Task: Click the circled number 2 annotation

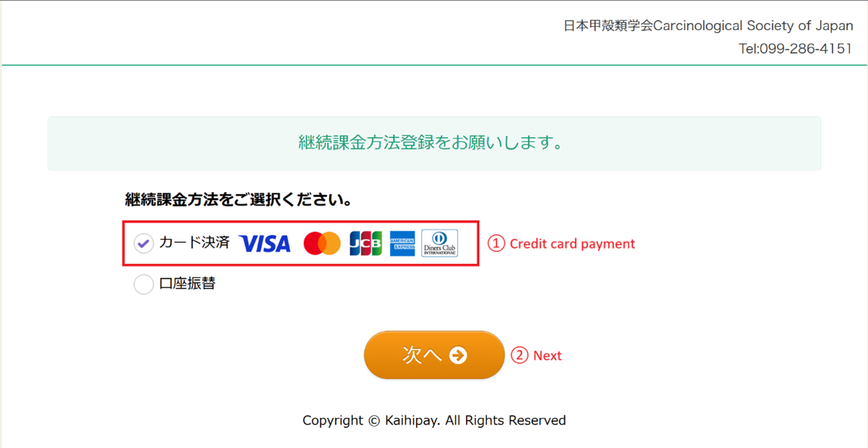Action: pos(520,355)
